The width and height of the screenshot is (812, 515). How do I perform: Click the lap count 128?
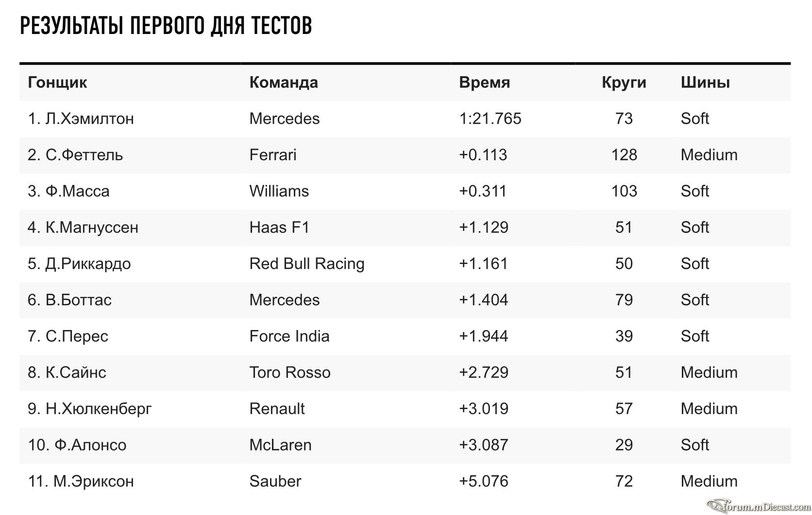click(624, 155)
